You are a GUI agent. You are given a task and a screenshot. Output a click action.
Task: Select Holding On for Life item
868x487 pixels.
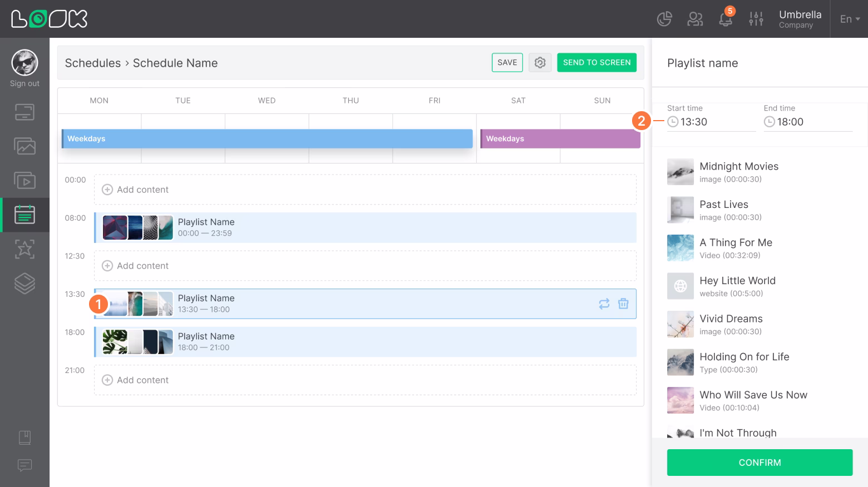[759, 362]
